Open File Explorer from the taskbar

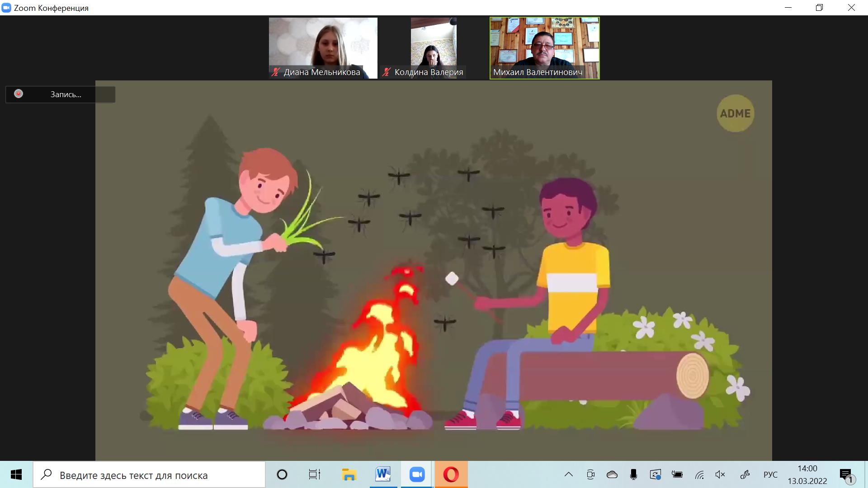tap(349, 474)
